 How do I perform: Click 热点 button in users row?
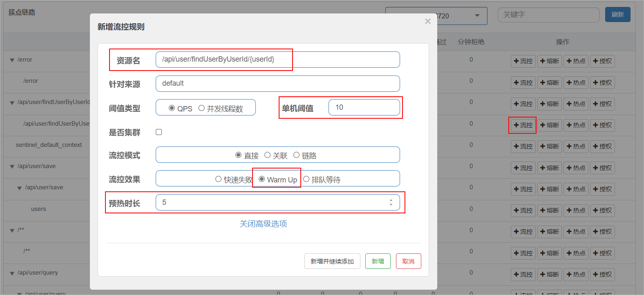pos(576,211)
